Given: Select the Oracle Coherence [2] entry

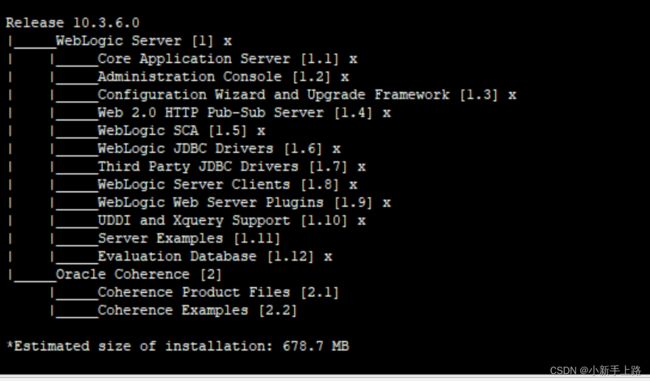Looking at the screenshot, I should click(139, 274).
